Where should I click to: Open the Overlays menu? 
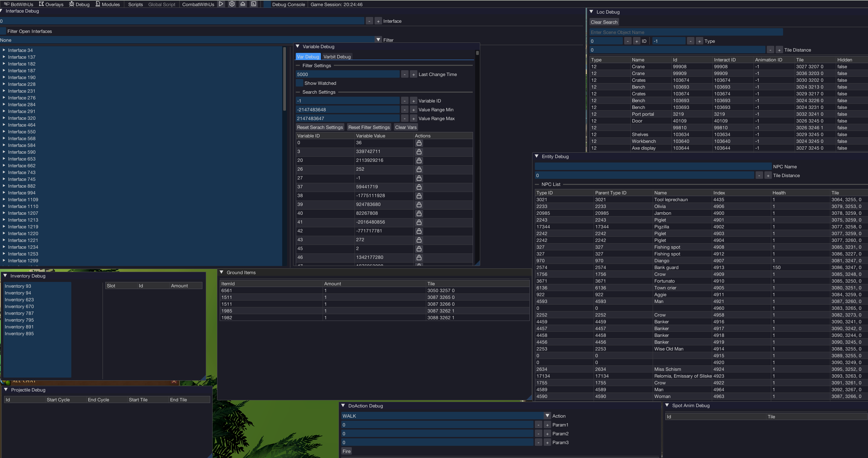tap(51, 4)
